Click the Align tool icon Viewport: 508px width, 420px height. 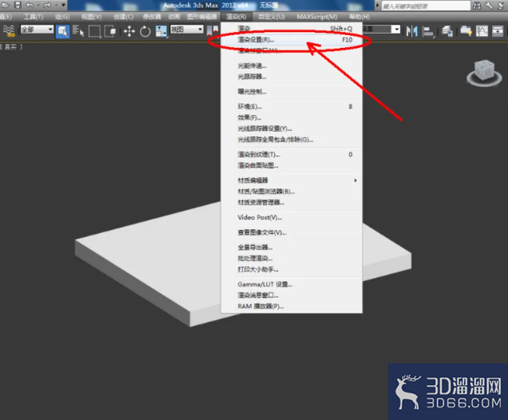[x=429, y=31]
